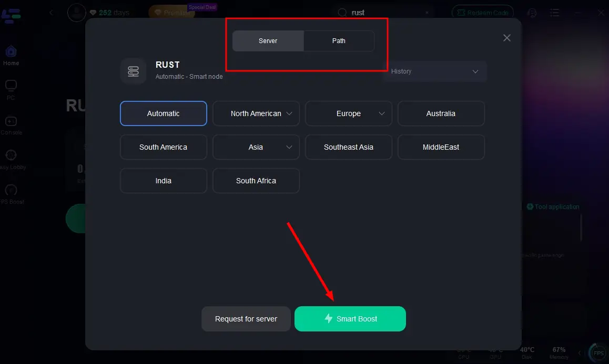Collapse the hardware stats chevron
This screenshot has width=609, height=364.
(x=580, y=353)
